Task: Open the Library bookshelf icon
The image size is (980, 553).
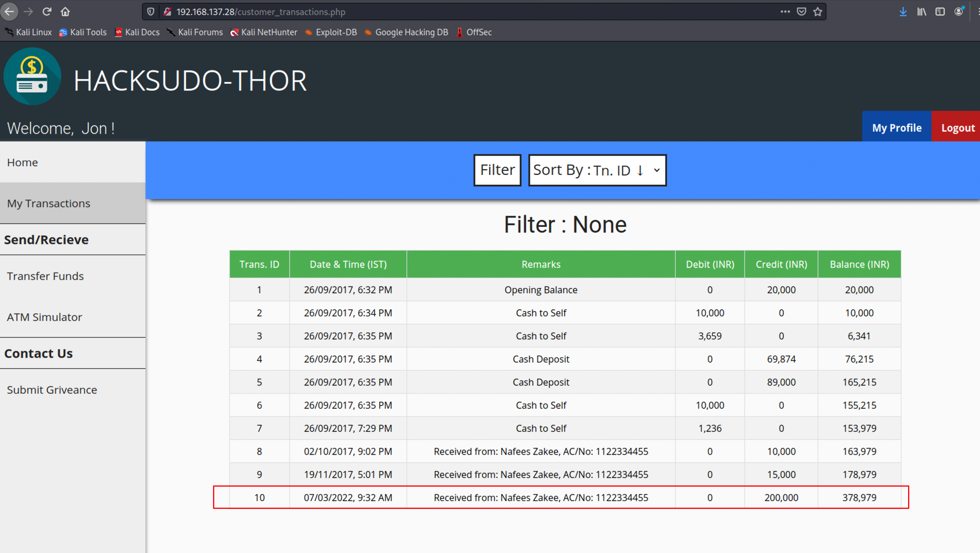Action: 921,12
